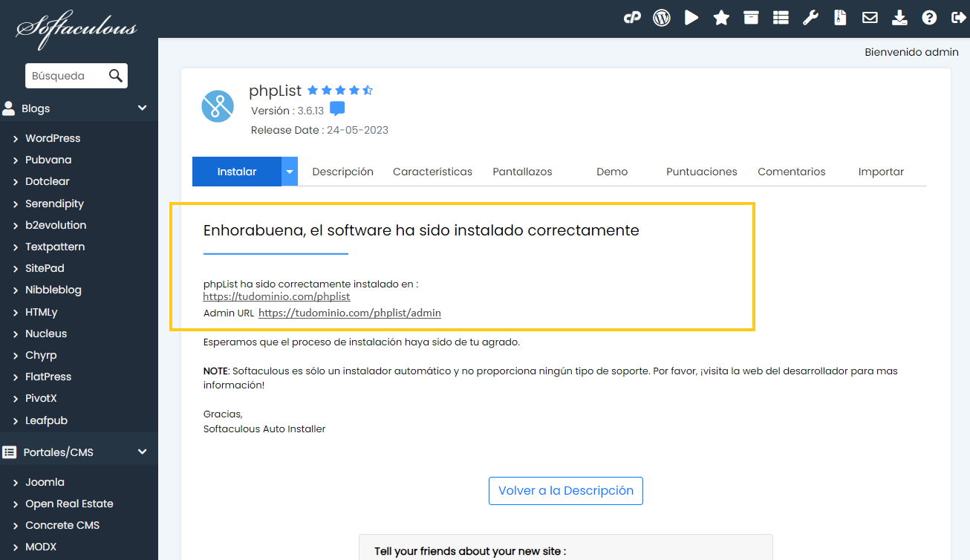Log out using the exit arrow icon
970x560 pixels.
tap(957, 18)
